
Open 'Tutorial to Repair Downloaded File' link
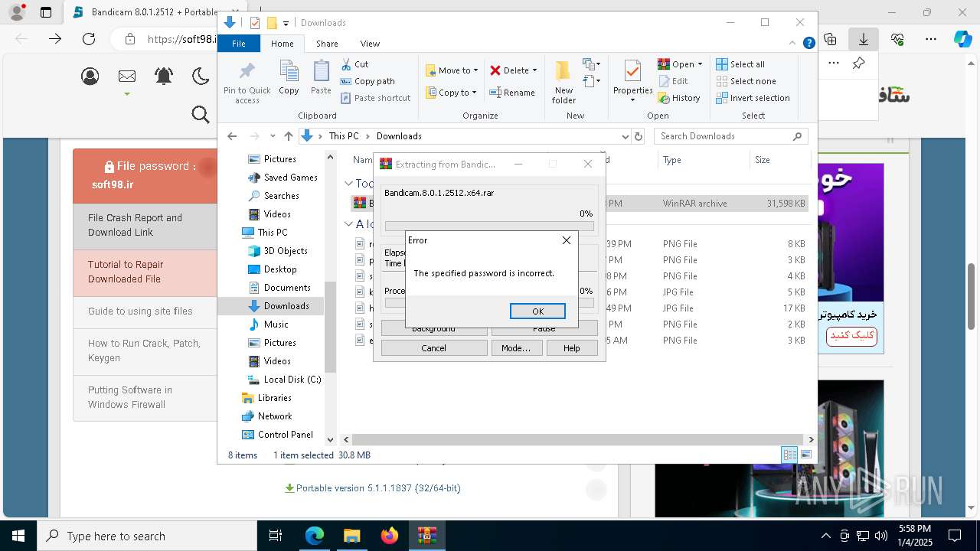[x=125, y=272]
